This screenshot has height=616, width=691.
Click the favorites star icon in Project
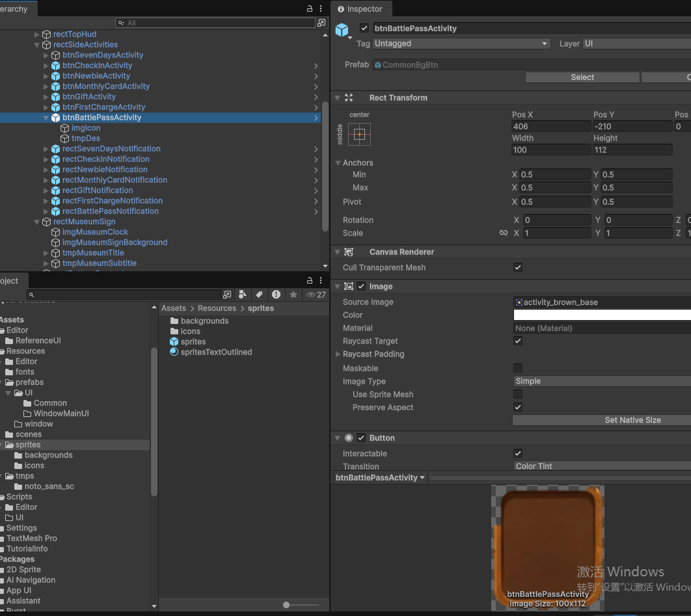tap(293, 295)
